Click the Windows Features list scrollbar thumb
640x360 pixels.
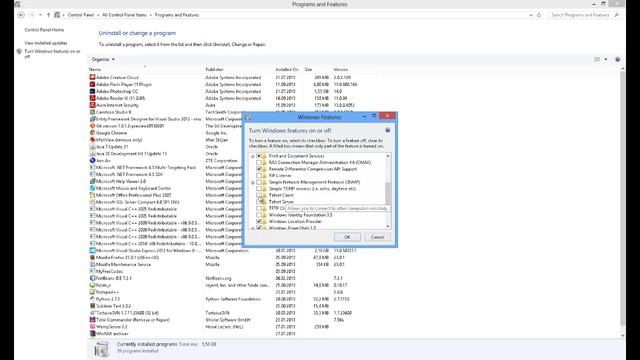(388, 193)
